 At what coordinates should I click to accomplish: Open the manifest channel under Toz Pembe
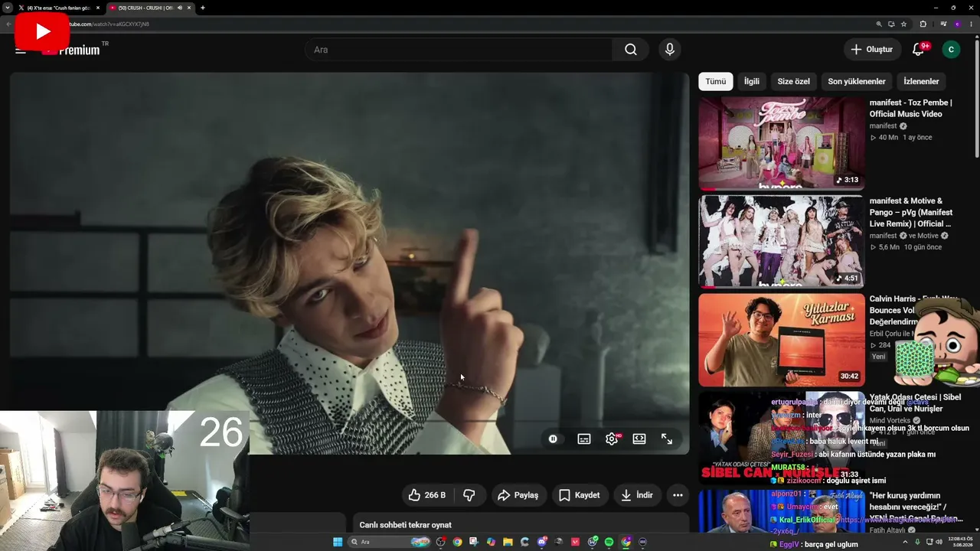coord(883,126)
